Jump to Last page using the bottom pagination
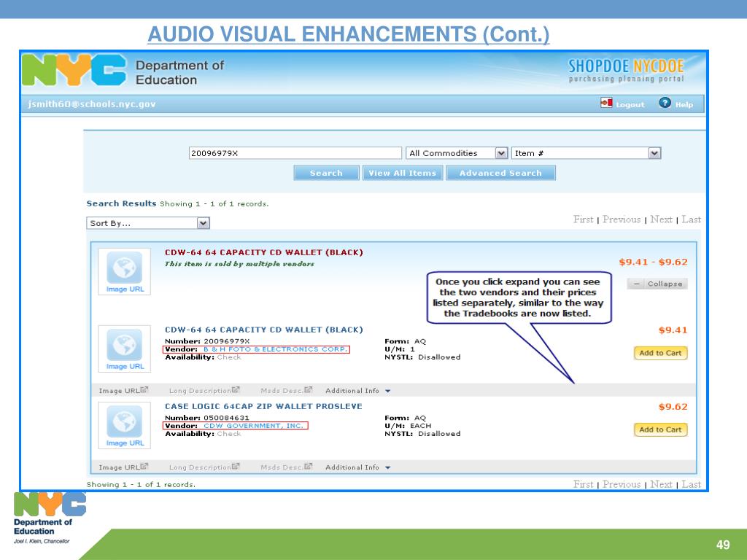This screenshot has height=560, width=747. pos(692,484)
